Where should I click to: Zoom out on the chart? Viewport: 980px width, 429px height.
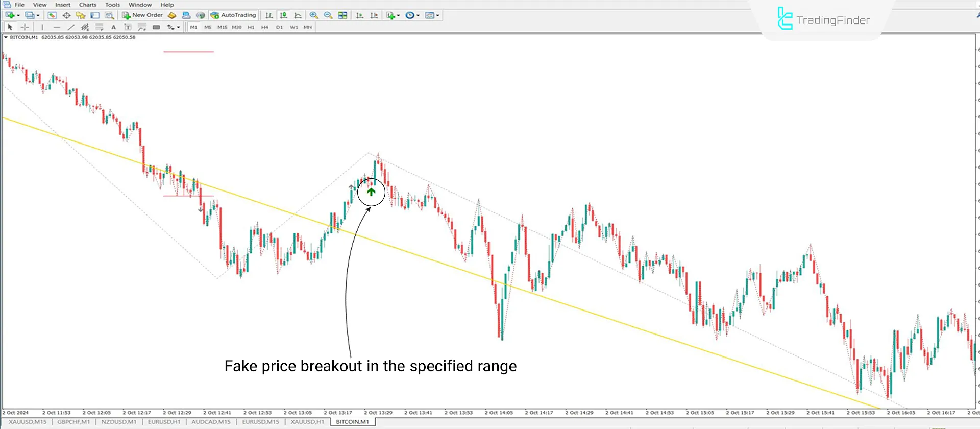(x=328, y=15)
